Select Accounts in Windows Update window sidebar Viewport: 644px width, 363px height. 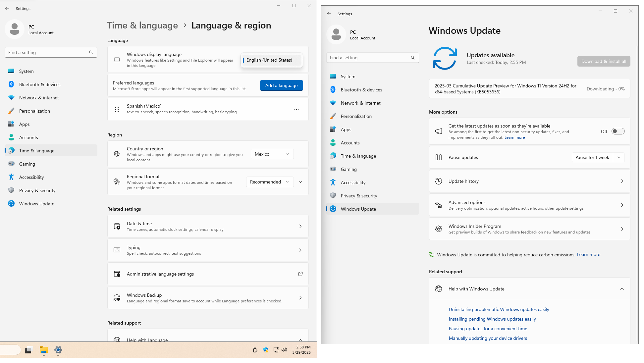pyautogui.click(x=373, y=143)
